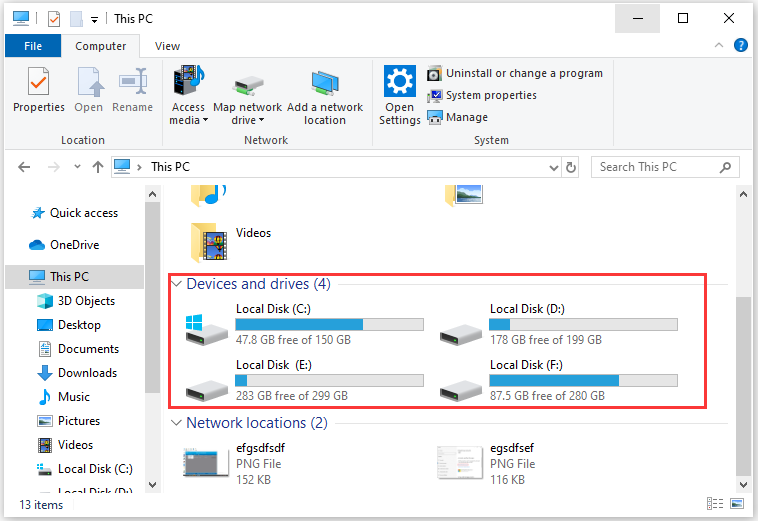Select Uninstall or change a program
The height and width of the screenshot is (521, 758).
pyautogui.click(x=515, y=73)
